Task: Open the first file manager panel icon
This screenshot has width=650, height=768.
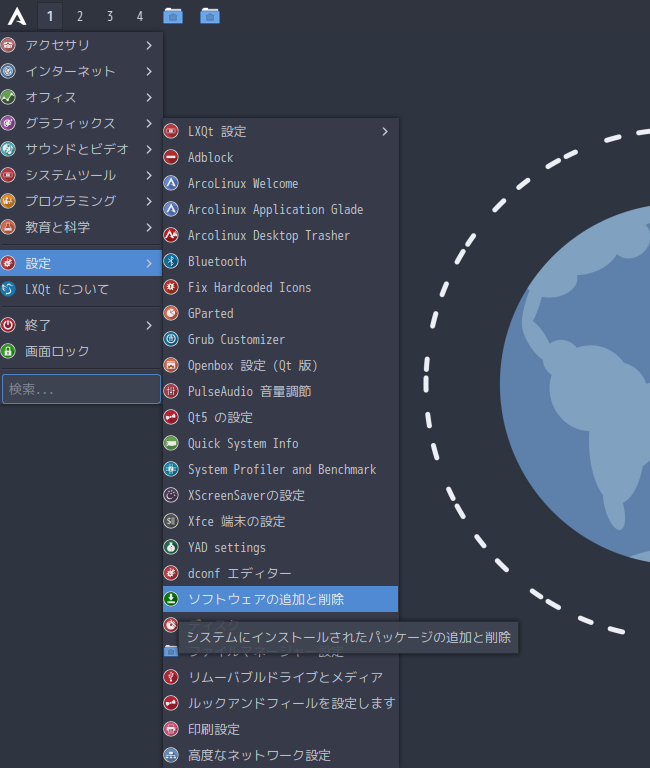Action: point(172,16)
